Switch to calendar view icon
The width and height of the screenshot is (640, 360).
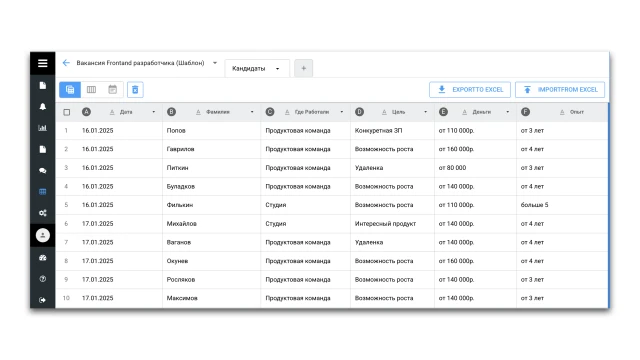(113, 90)
